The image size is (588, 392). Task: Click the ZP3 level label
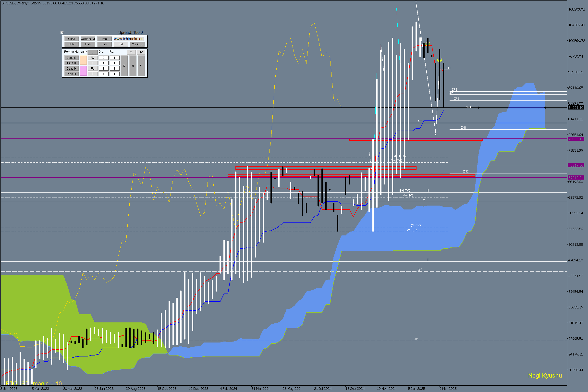pyautogui.click(x=457, y=99)
